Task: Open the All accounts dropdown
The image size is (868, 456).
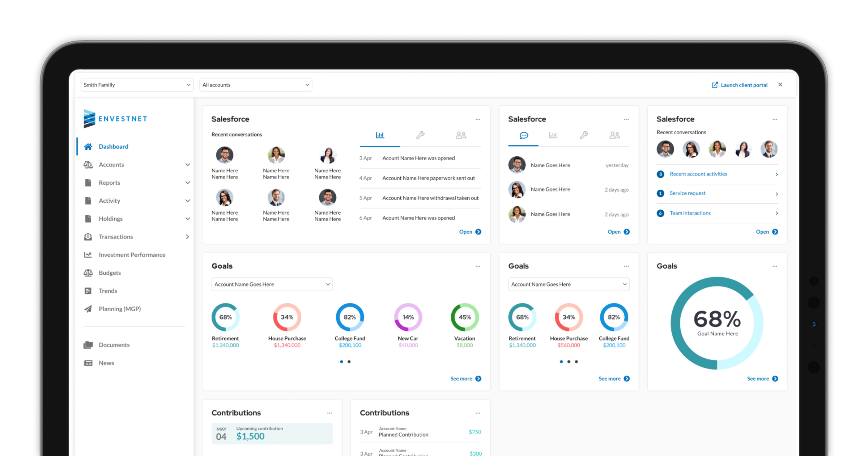Action: coord(255,85)
